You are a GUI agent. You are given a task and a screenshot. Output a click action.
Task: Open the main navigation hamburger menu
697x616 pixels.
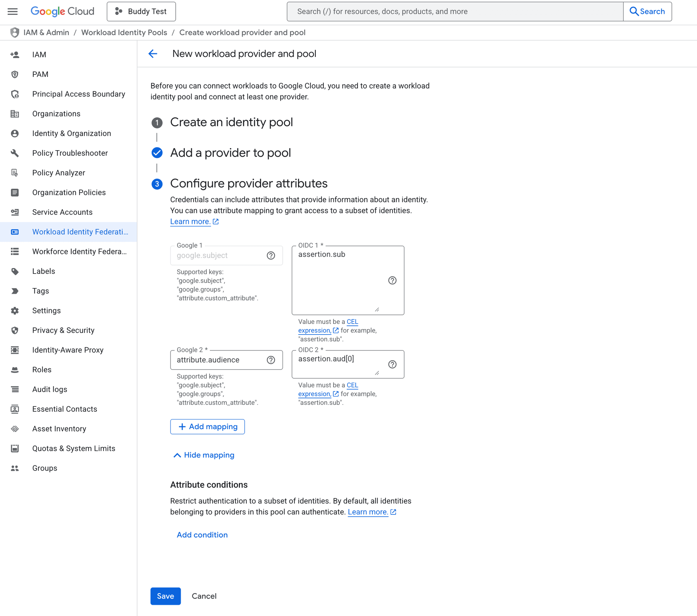pos(13,12)
